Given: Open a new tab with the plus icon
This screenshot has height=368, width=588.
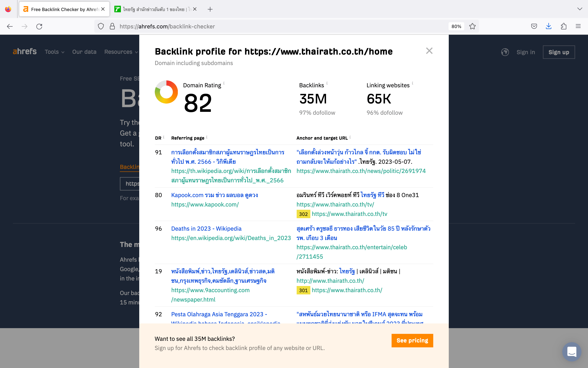Looking at the screenshot, I should coord(210,9).
